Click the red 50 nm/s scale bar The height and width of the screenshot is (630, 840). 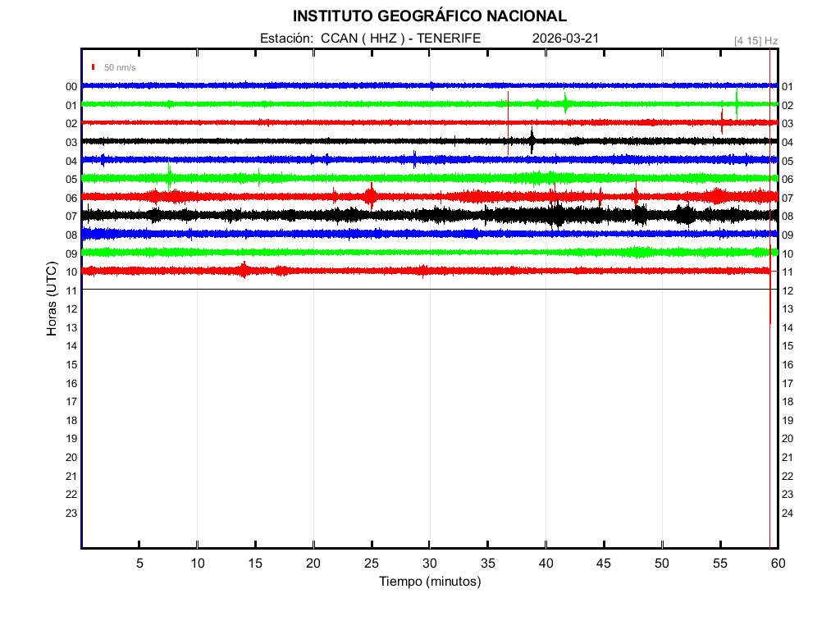coord(94,66)
